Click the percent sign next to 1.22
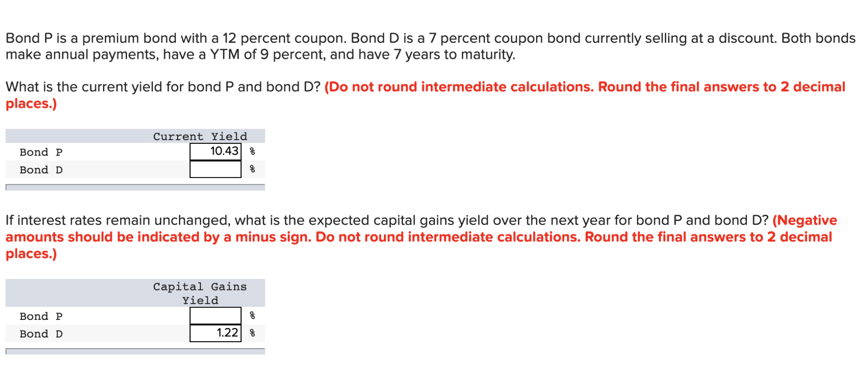This screenshot has height=375, width=868. tap(251, 333)
